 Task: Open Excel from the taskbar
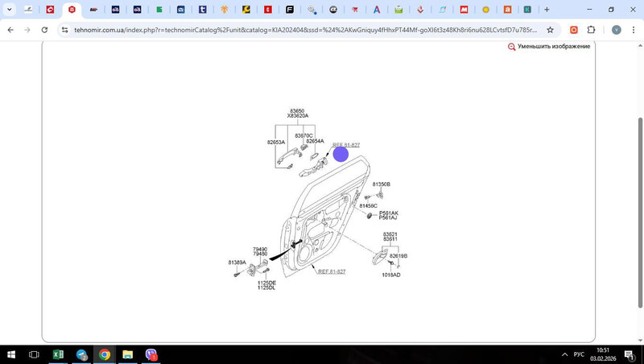[x=58, y=354]
